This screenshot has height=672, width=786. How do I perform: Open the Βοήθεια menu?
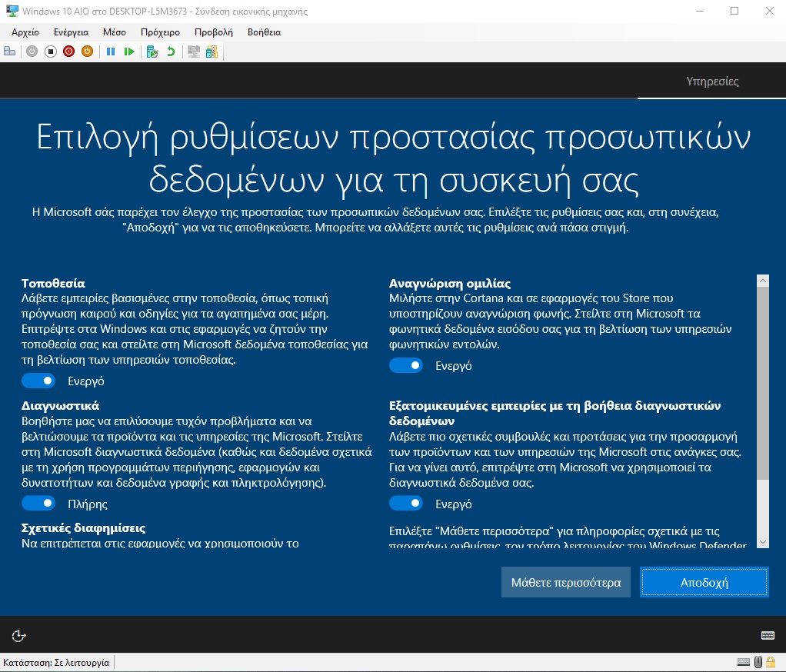pyautogui.click(x=264, y=32)
